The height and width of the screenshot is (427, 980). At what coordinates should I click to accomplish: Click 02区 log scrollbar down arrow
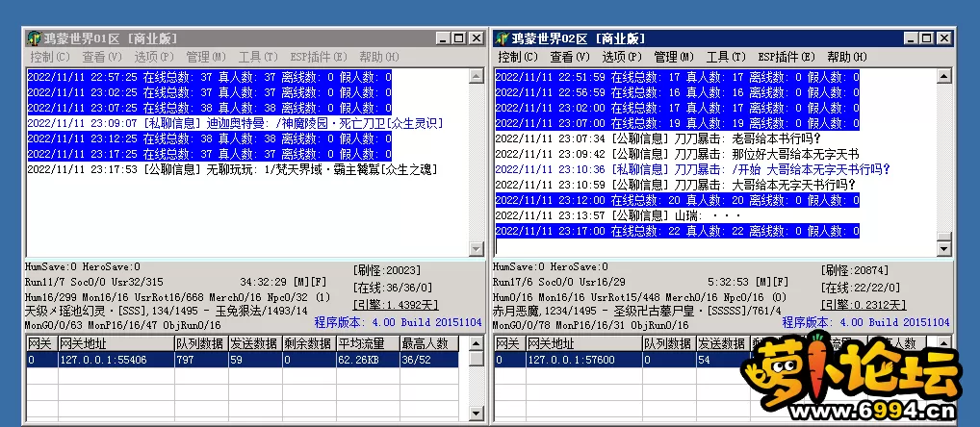(944, 249)
